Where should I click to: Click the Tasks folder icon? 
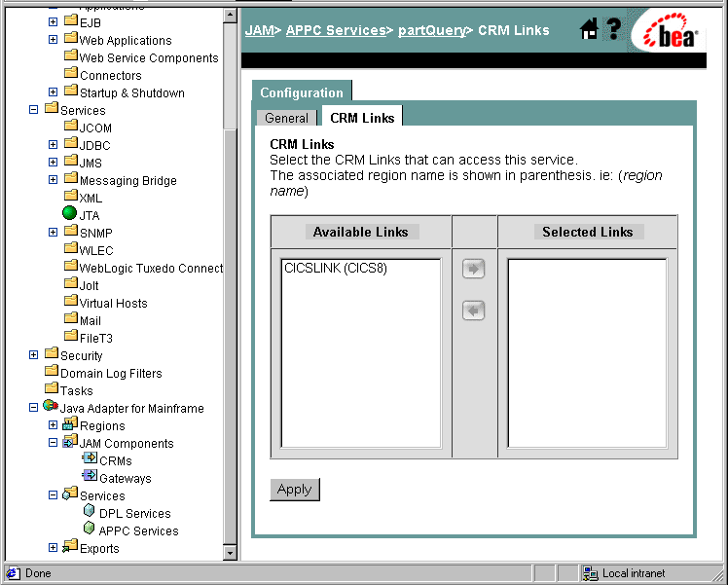tap(52, 387)
